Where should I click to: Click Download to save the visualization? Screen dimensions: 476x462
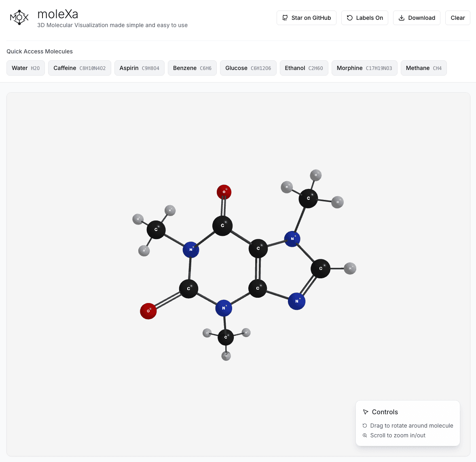click(x=417, y=18)
